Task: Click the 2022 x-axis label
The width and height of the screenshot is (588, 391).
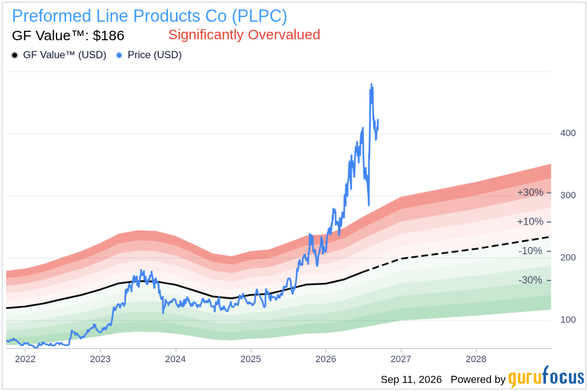Action: coord(25,359)
